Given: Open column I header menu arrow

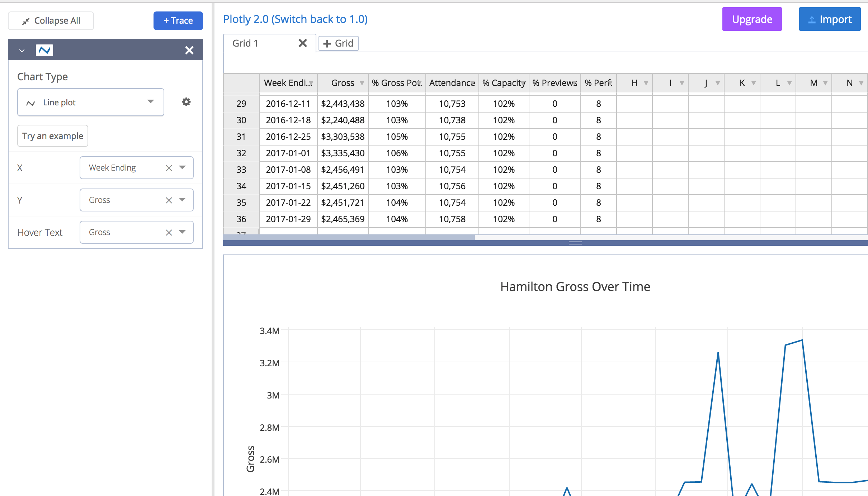Looking at the screenshot, I should click(x=682, y=83).
